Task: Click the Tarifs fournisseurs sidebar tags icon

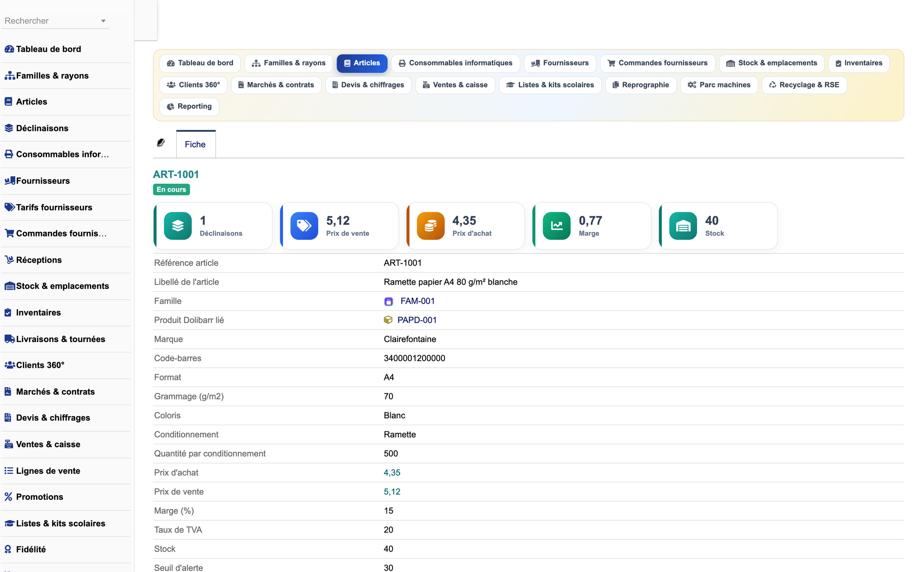Action: (x=9, y=207)
